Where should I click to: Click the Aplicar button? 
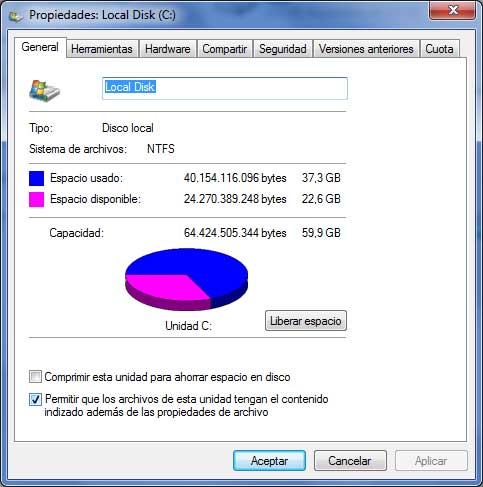tap(431, 461)
